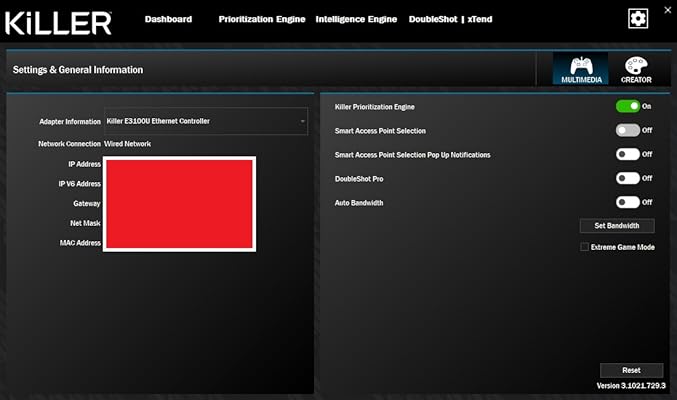Turn on DoubleShot Pro

[x=627, y=178]
